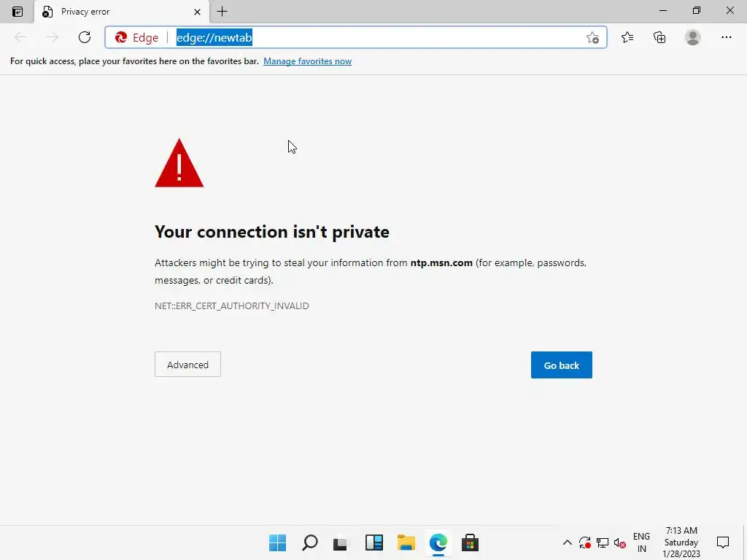Click the ntp.msn.com bold text

[441, 262]
